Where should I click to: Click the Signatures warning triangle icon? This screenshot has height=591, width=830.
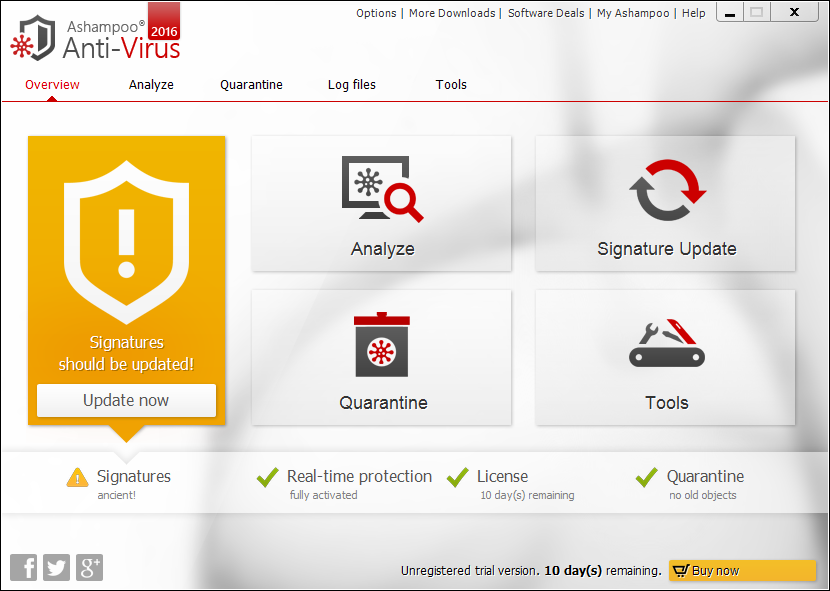click(77, 477)
